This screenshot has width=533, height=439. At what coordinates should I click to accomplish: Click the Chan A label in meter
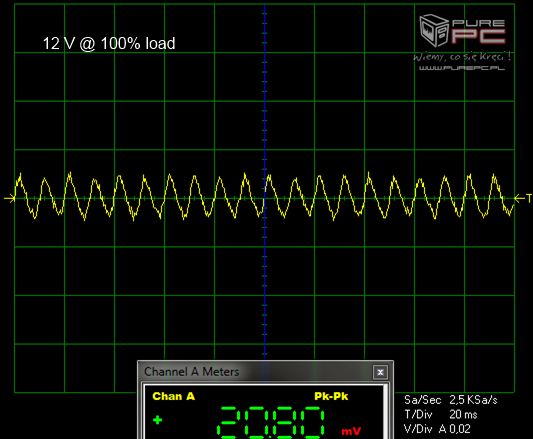pos(174,396)
